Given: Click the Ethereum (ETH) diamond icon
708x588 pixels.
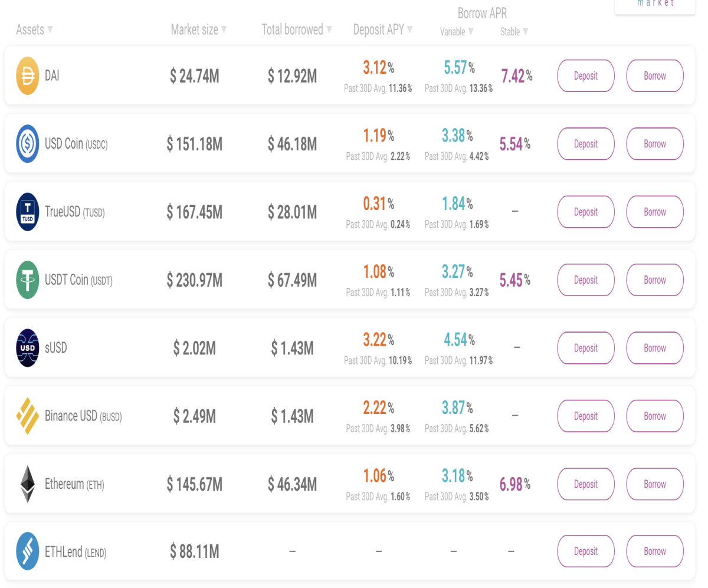Looking at the screenshot, I should tap(28, 484).
